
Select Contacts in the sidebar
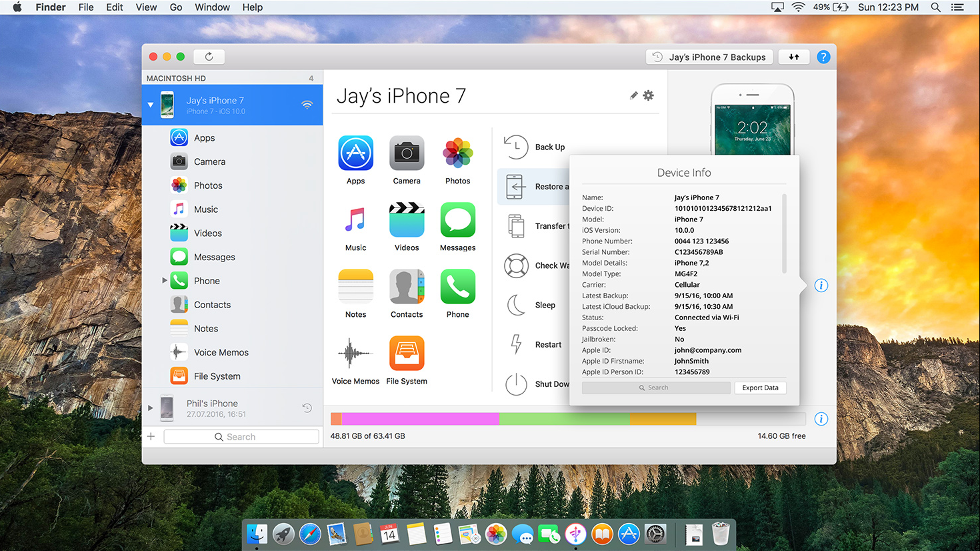(232, 305)
